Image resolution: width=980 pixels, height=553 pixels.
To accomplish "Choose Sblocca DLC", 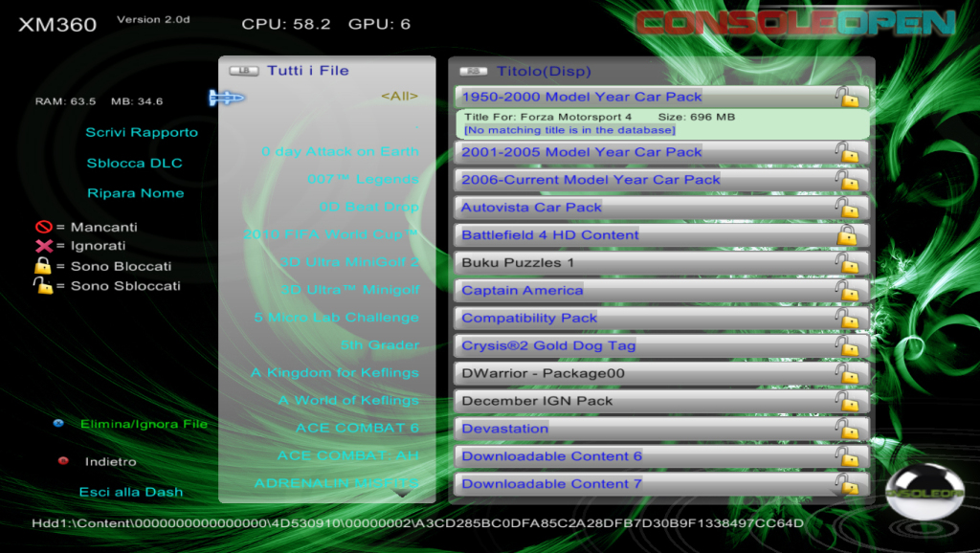I will [x=134, y=163].
